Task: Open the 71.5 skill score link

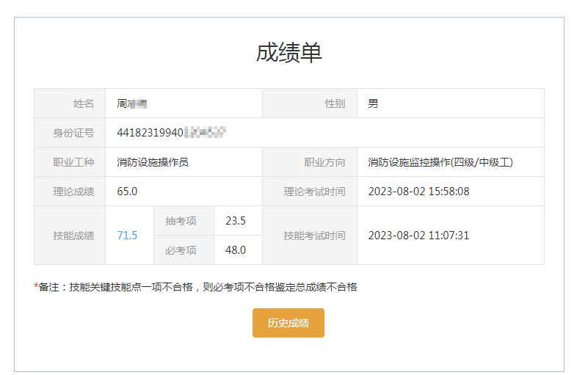Action: click(x=127, y=236)
